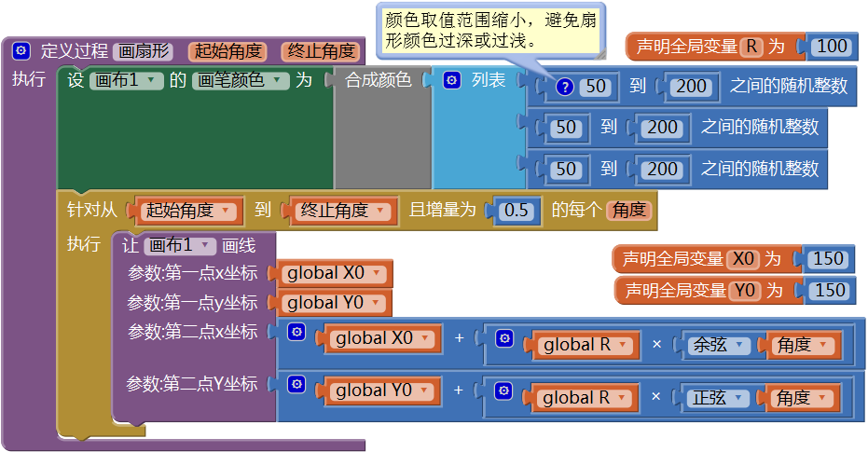868x452 pixels.
Task: Click the × operator beside 余弦
Action: coord(656,345)
